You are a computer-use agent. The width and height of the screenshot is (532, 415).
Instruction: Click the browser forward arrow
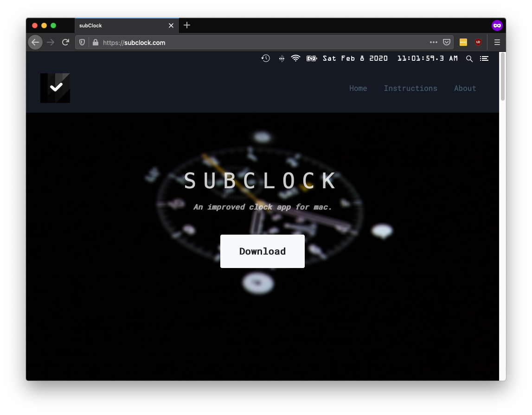pos(51,42)
